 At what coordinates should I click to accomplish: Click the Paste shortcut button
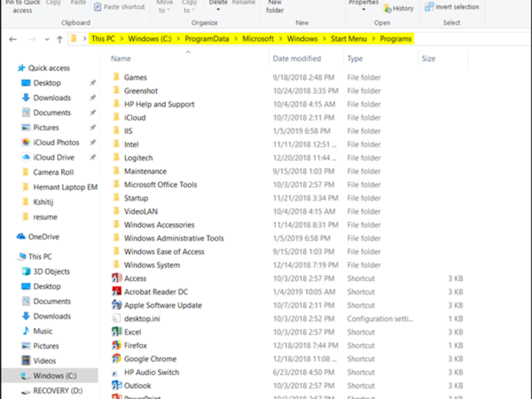(119, 7)
